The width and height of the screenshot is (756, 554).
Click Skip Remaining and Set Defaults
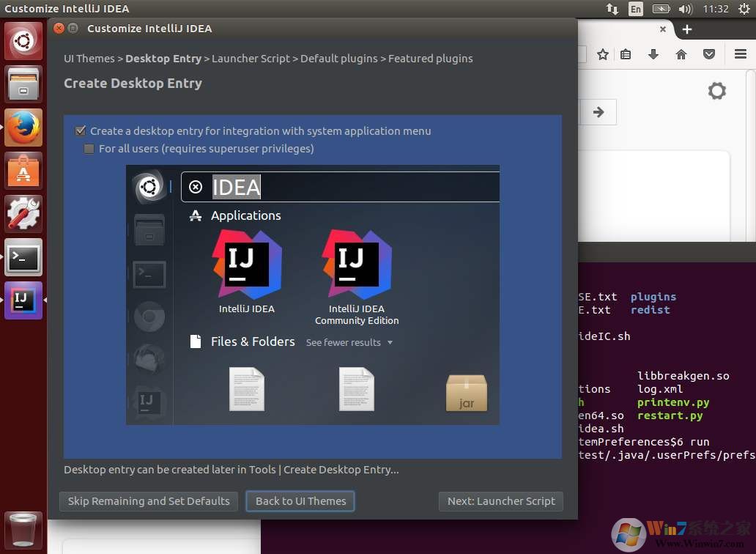click(x=149, y=501)
